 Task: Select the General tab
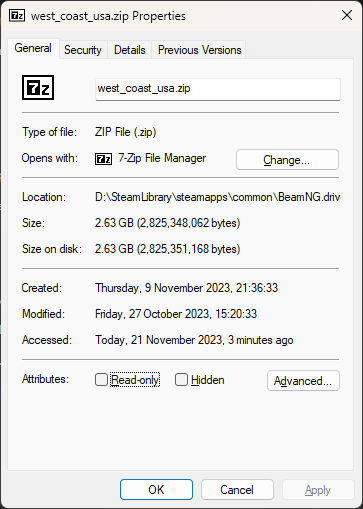click(33, 48)
